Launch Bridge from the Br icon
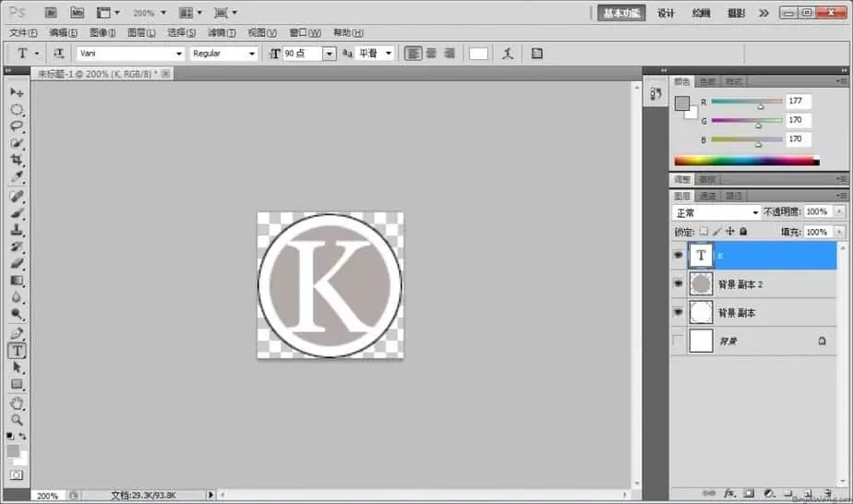 [52, 13]
